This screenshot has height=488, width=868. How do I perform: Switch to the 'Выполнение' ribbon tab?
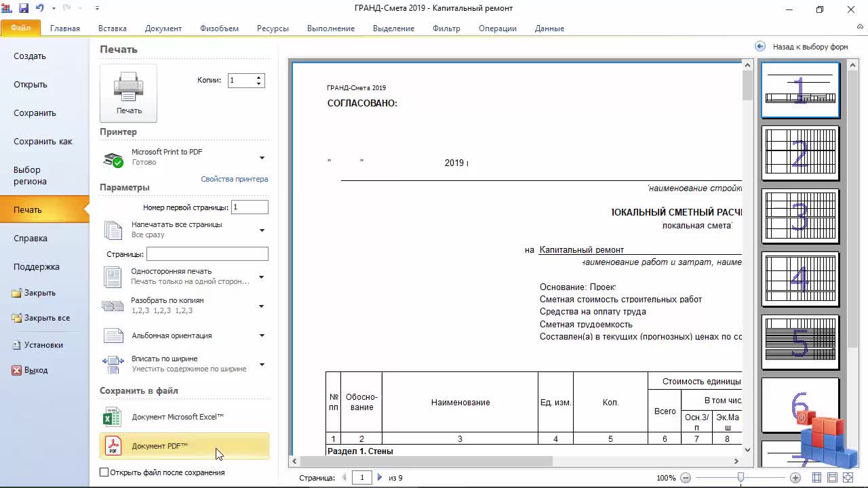tap(331, 28)
